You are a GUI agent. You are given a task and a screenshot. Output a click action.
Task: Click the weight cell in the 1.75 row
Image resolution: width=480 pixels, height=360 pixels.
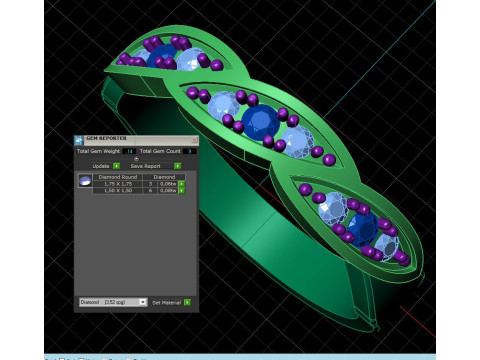tap(168, 184)
